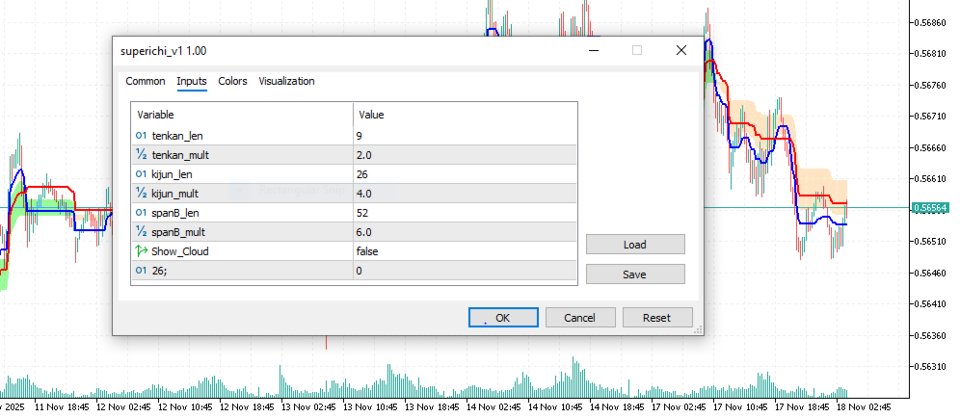This screenshot has width=960, height=418.
Task: Select the spanB_len variable name
Action: (x=175, y=213)
